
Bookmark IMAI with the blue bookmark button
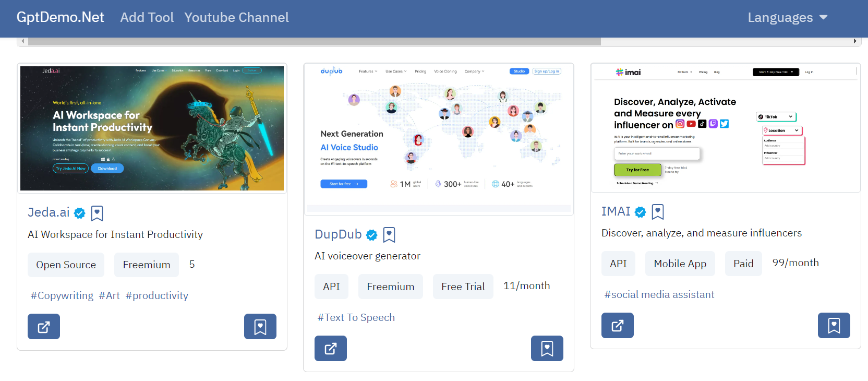[834, 326]
